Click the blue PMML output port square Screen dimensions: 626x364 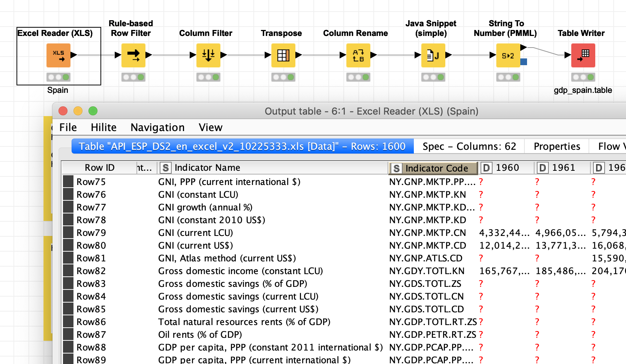[x=524, y=62]
